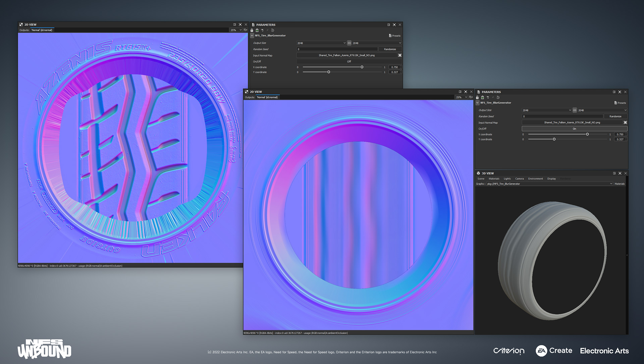
Task: Click X coordinate slider handle, upper-left panel
Action: [x=362, y=67]
